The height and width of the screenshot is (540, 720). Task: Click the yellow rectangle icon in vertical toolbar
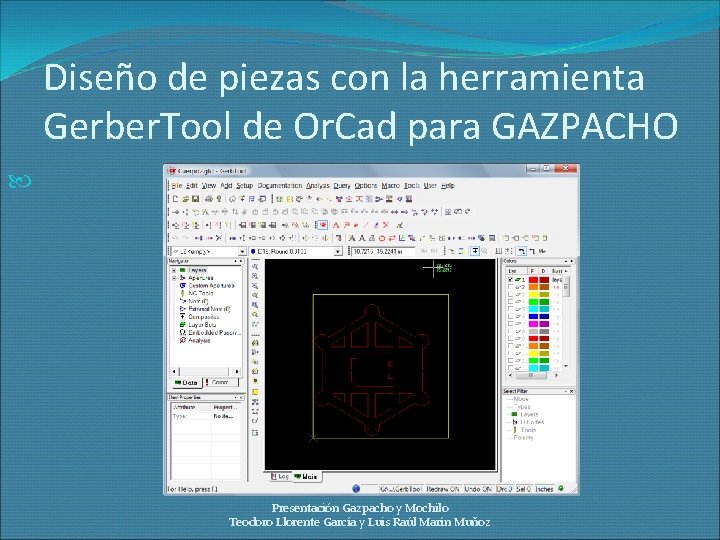(x=255, y=392)
